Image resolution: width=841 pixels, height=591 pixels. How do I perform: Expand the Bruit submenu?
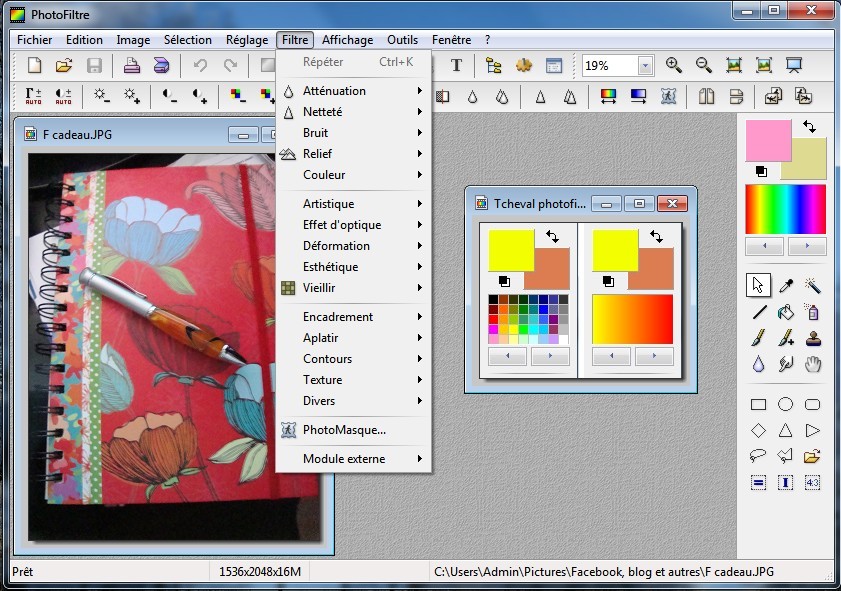click(x=354, y=132)
